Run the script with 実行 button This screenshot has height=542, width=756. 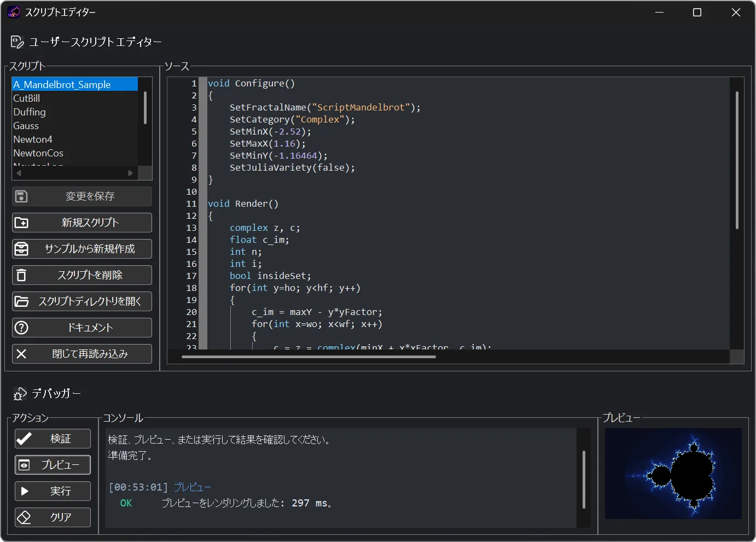click(x=53, y=491)
